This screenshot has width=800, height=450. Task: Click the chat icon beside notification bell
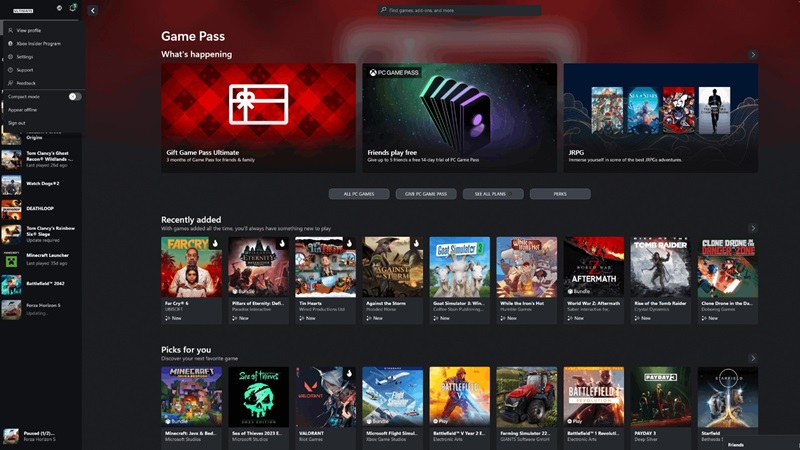pyautogui.click(x=59, y=8)
